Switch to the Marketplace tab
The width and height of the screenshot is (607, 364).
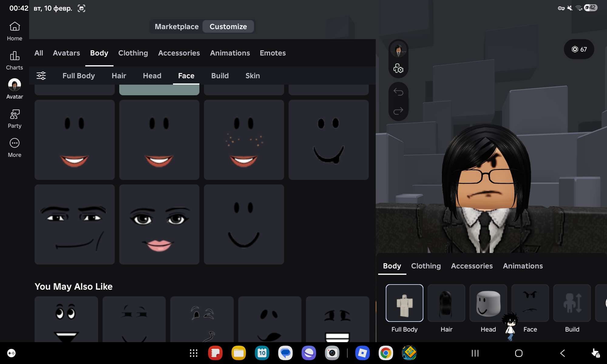point(176,26)
